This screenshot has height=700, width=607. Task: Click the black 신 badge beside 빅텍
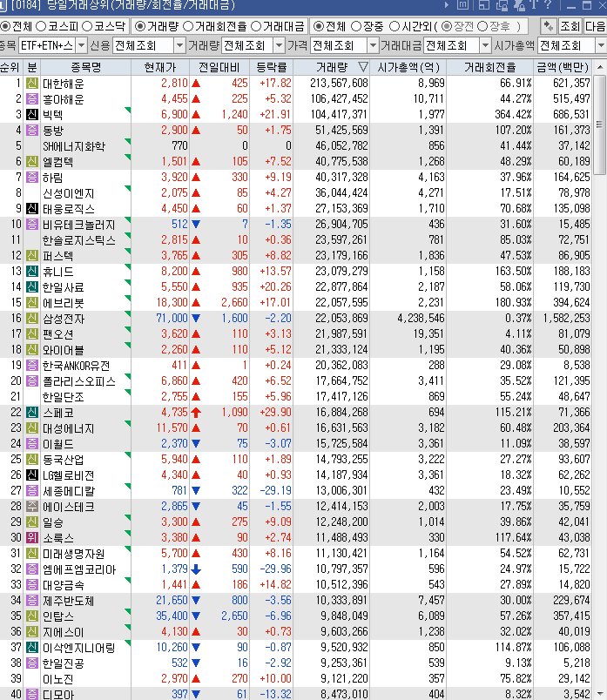[31, 114]
